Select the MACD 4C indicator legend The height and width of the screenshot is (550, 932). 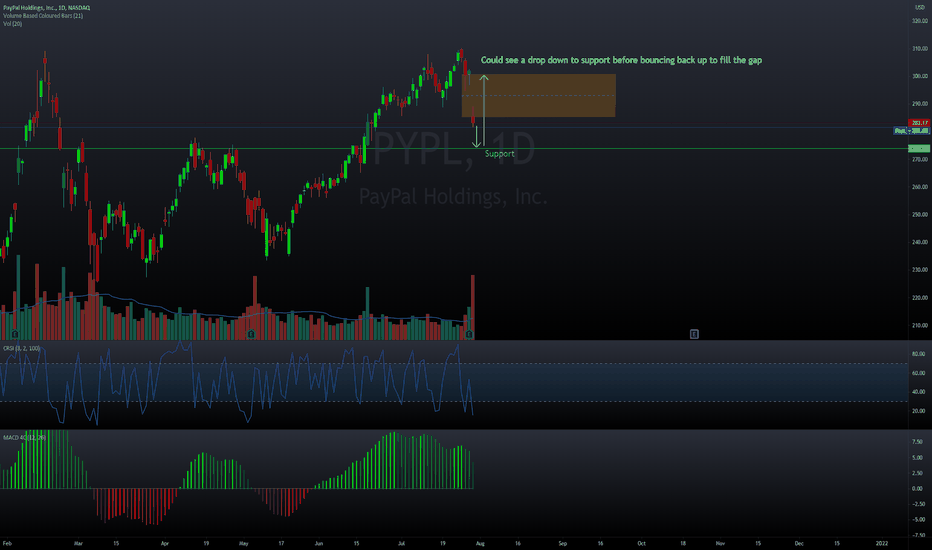(x=24, y=438)
